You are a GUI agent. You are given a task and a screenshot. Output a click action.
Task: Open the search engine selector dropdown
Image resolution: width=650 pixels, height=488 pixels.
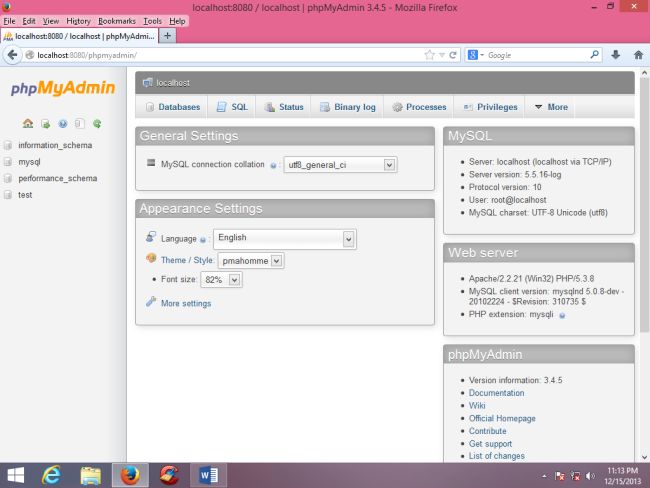pyautogui.click(x=475, y=55)
